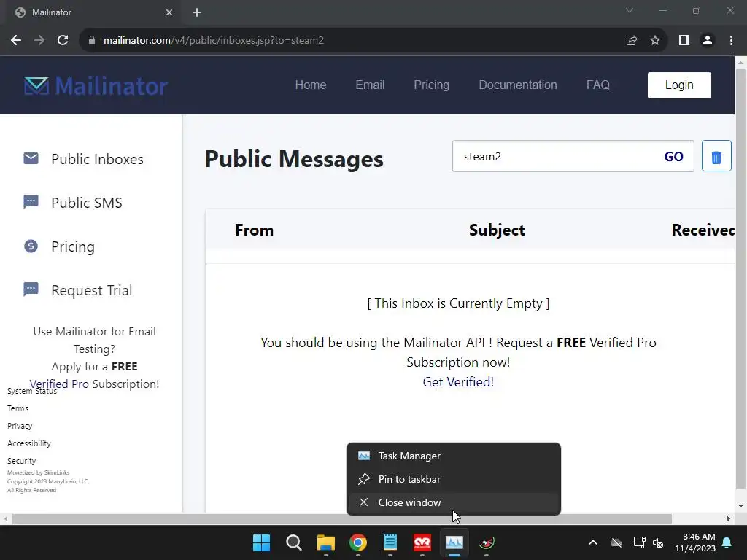Select Task Manager in jump list
This screenshot has height=560, width=747.
point(454,456)
